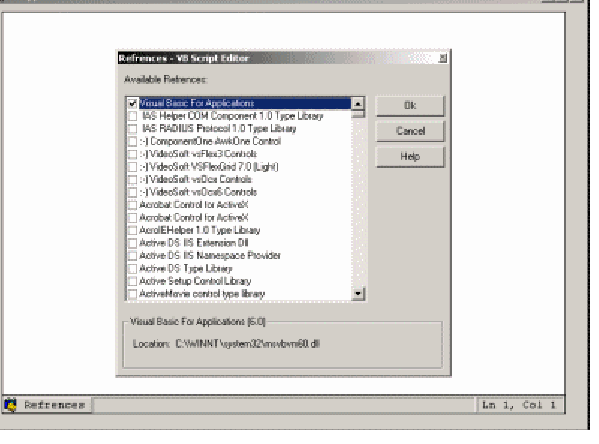The height and width of the screenshot is (444, 599).
Task: Enable Active Setup Control Library checkbox
Action: (133, 281)
